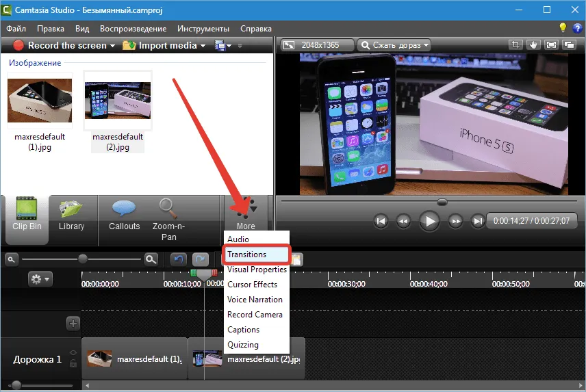Open the Инструменты menu
586x392 pixels.
click(203, 29)
